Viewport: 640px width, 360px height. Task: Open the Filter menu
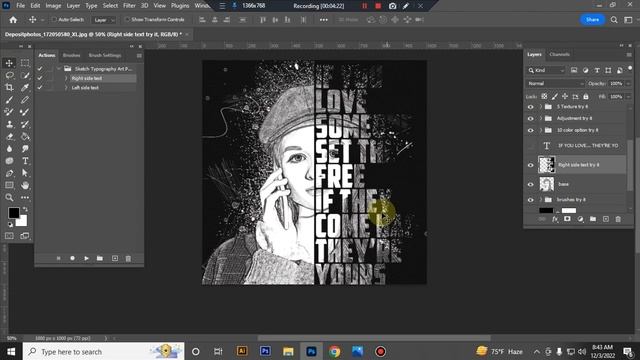pyautogui.click(x=129, y=6)
